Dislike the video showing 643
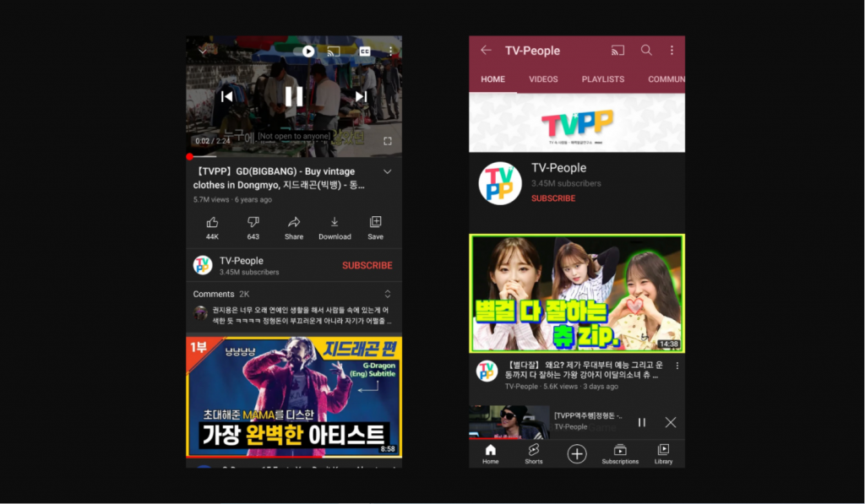Image resolution: width=865 pixels, height=504 pixels. point(253,228)
